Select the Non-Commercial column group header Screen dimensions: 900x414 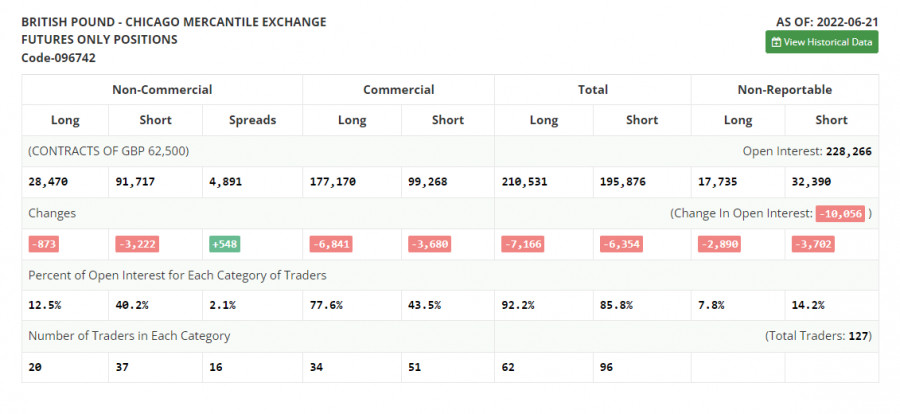pyautogui.click(x=162, y=90)
